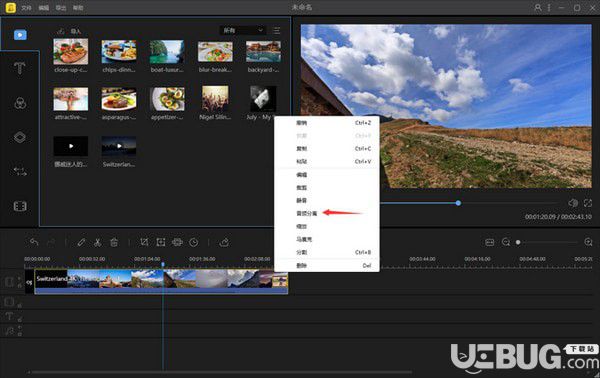600x378 pixels.
Task: Choose 撤销 Ctrl+Z in context menu
Action: 327,123
